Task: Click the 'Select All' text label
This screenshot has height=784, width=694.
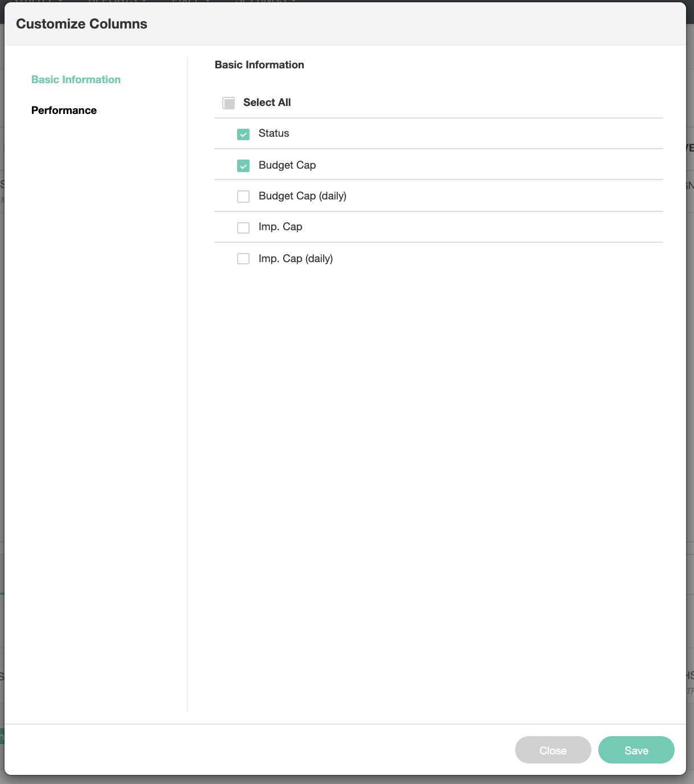Action: (267, 103)
